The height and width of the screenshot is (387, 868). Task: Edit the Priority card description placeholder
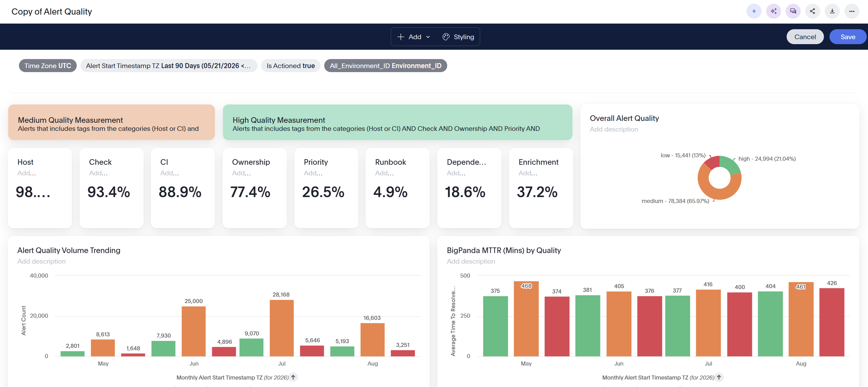point(313,173)
